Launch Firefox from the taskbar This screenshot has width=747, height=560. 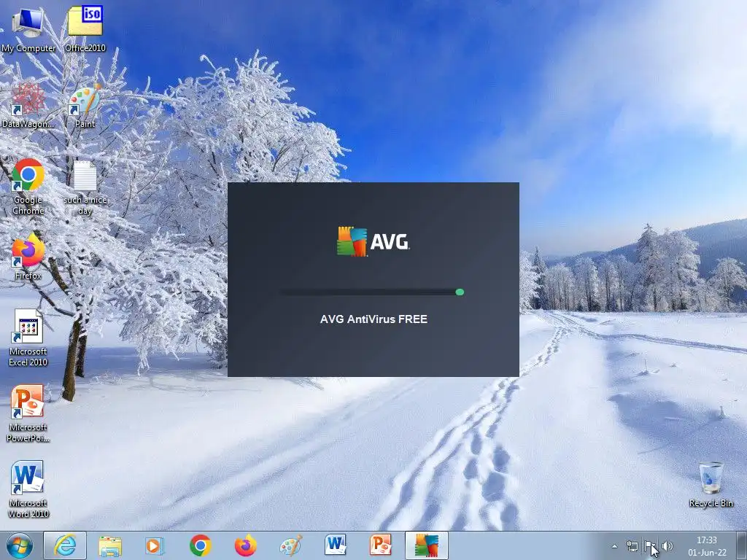tap(245, 545)
